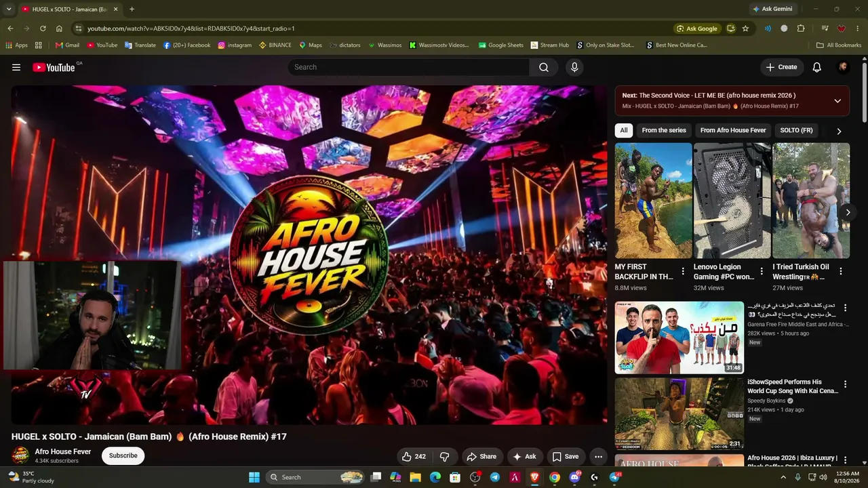Share this video
The width and height of the screenshot is (868, 488).
tap(482, 457)
